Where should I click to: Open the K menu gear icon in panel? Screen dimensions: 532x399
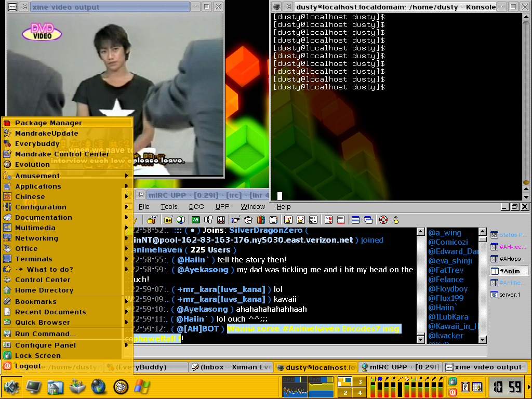pyautogui.click(x=11, y=387)
